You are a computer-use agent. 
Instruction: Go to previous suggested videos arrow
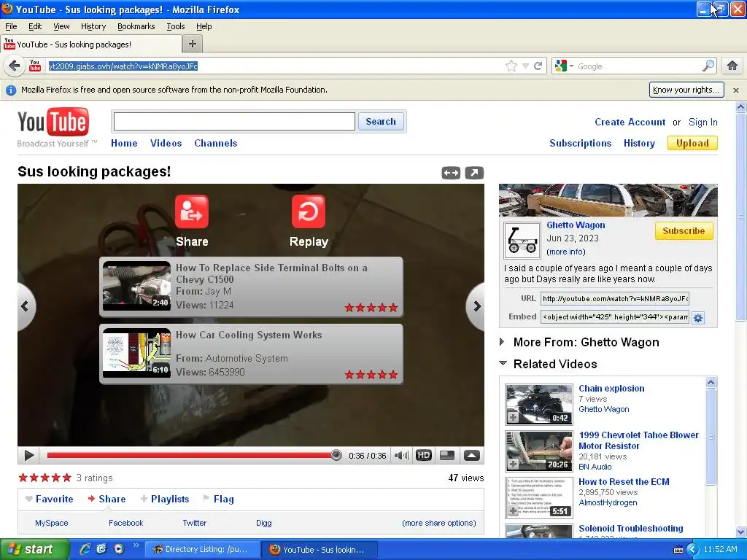(26, 306)
